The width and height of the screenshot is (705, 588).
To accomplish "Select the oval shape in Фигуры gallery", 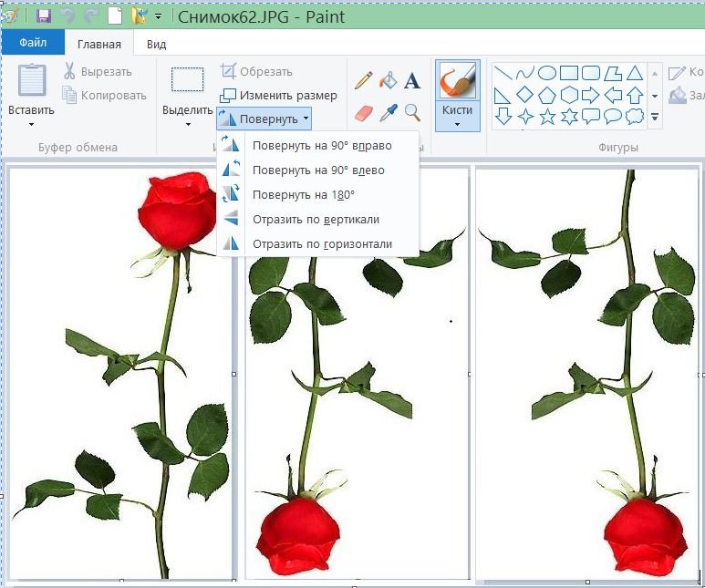I will (x=547, y=73).
